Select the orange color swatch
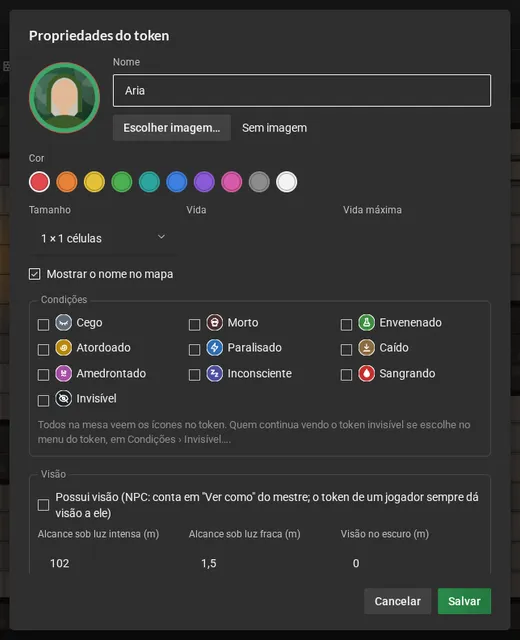Viewport: 520px width, 640px height. point(67,182)
